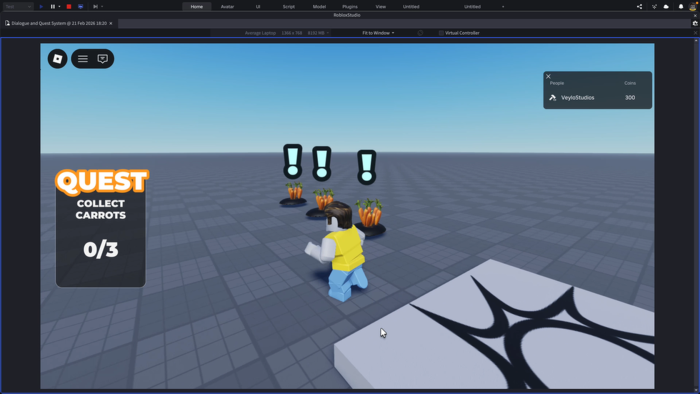Viewport: 700px width, 394px height.
Task: Toggle the client/server view icon
Action: pyautogui.click(x=80, y=7)
